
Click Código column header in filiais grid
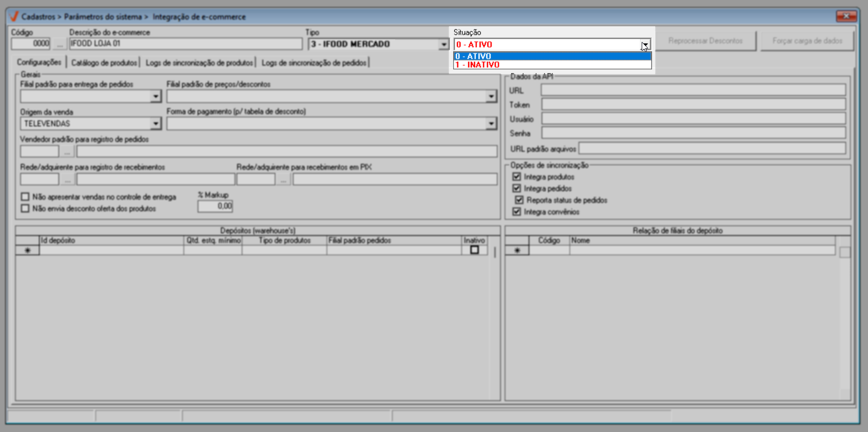549,240
